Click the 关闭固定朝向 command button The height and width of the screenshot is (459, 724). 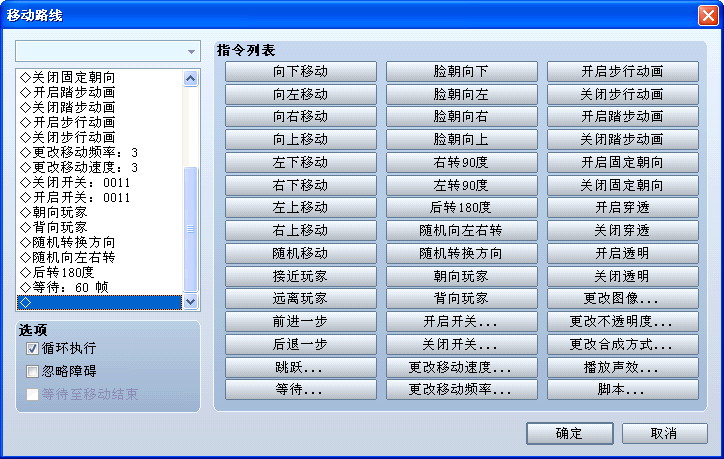coord(623,185)
